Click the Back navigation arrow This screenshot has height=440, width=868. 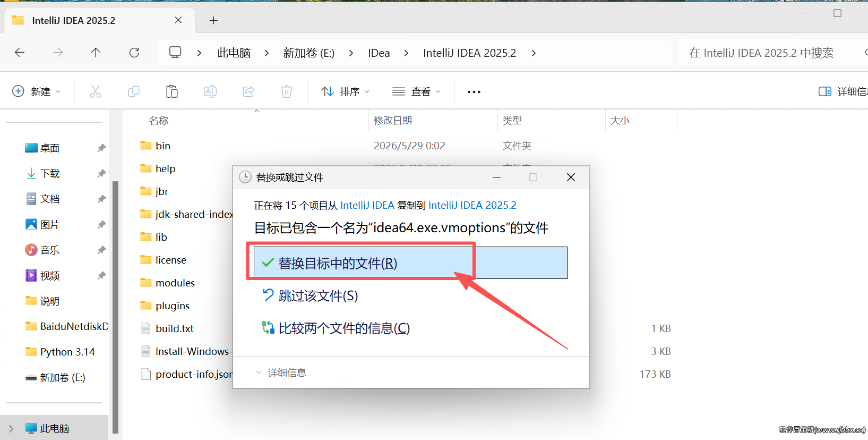click(x=20, y=52)
